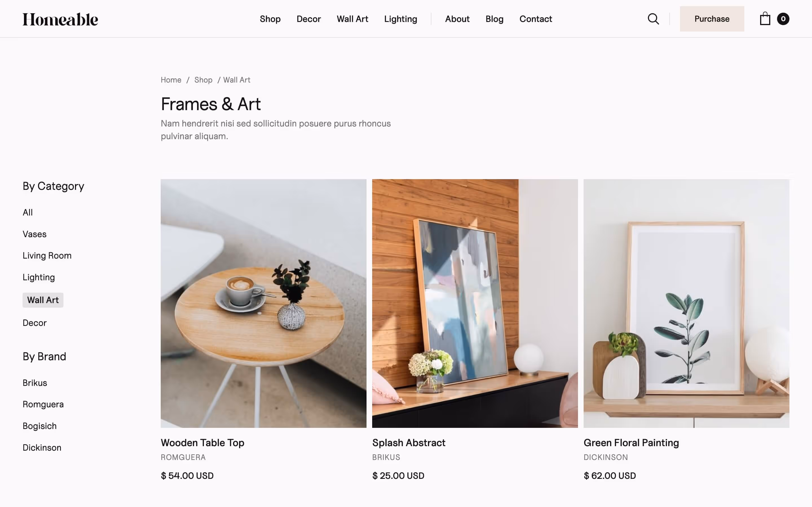Go to Home in breadcrumb
The height and width of the screenshot is (507, 812).
171,80
